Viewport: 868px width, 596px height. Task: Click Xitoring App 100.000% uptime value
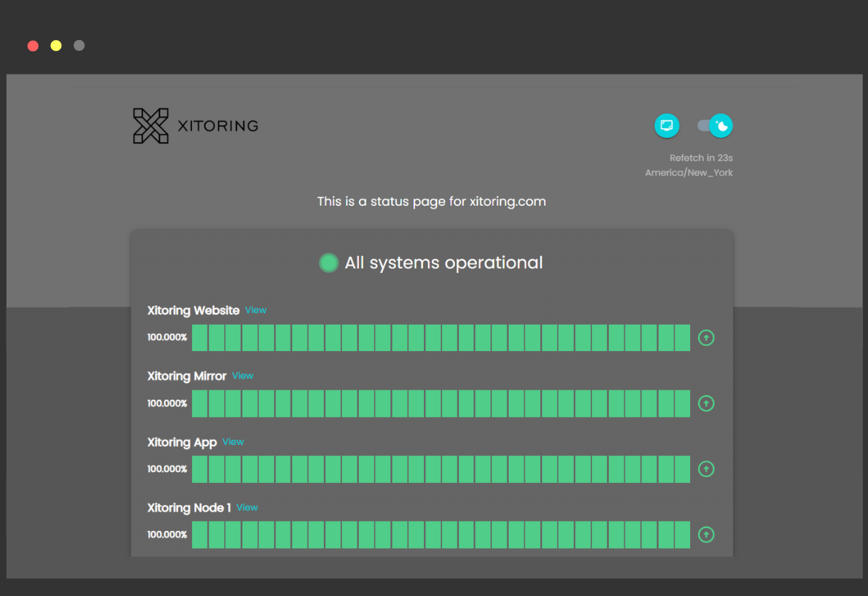[167, 469]
